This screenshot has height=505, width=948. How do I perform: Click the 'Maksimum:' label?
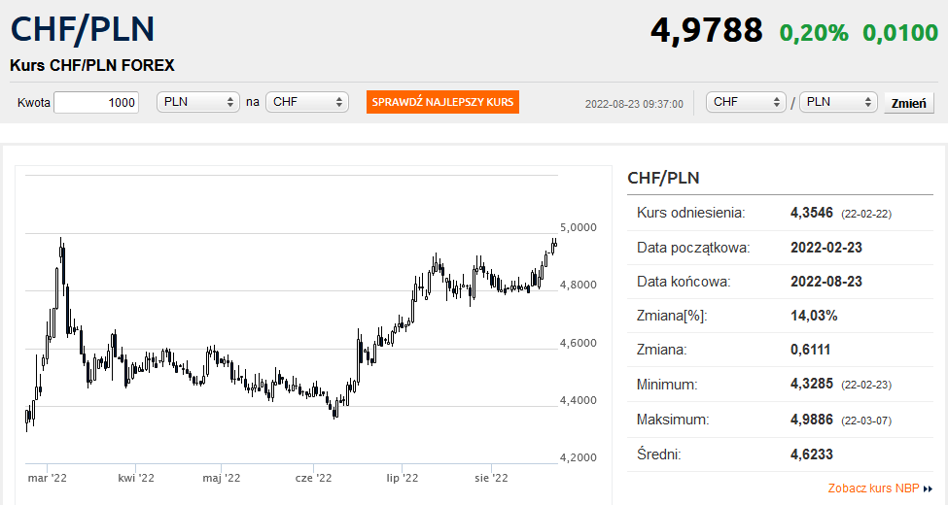(673, 419)
